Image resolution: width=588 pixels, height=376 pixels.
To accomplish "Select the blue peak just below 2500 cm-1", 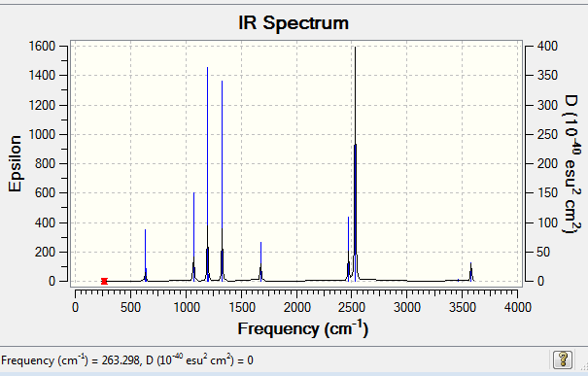I will click(x=348, y=249).
